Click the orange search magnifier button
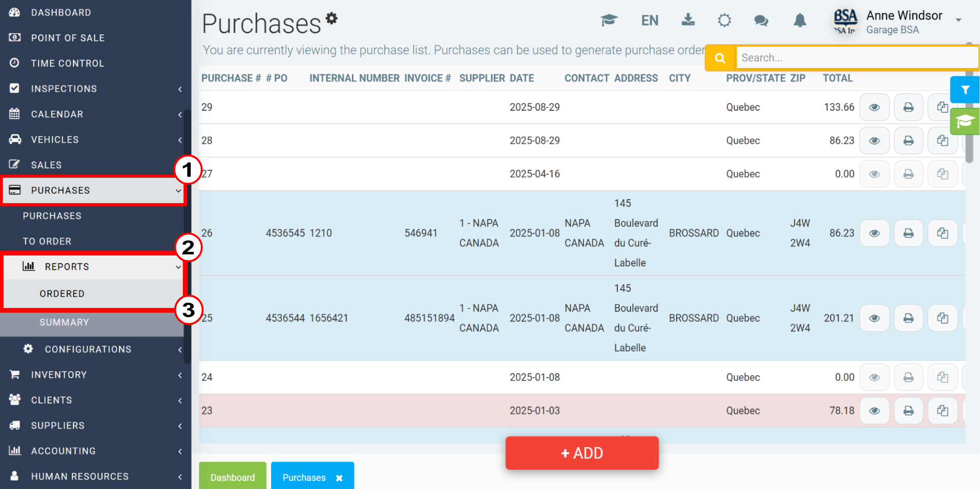The height and width of the screenshot is (489, 980). click(x=720, y=58)
